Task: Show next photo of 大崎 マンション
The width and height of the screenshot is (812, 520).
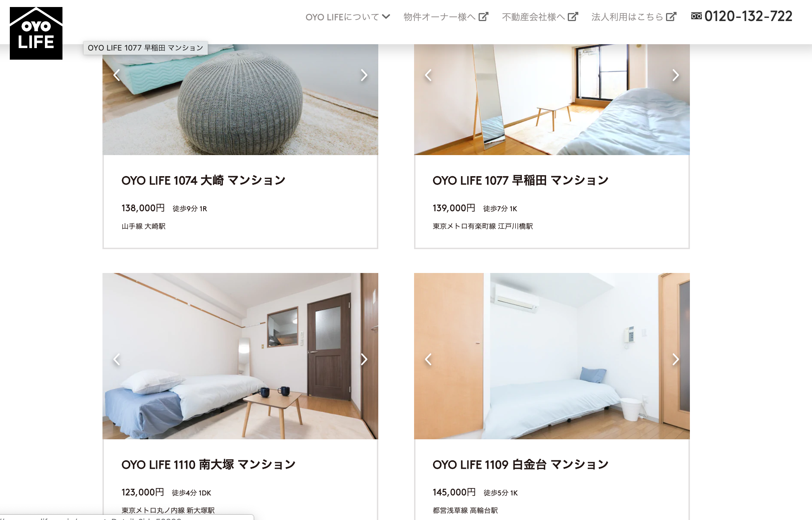Action: point(364,75)
